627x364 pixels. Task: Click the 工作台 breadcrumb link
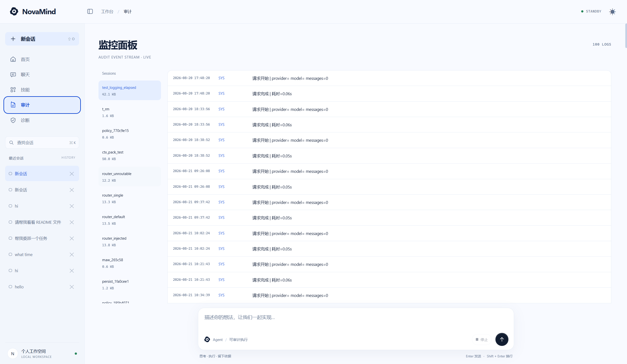107,12
